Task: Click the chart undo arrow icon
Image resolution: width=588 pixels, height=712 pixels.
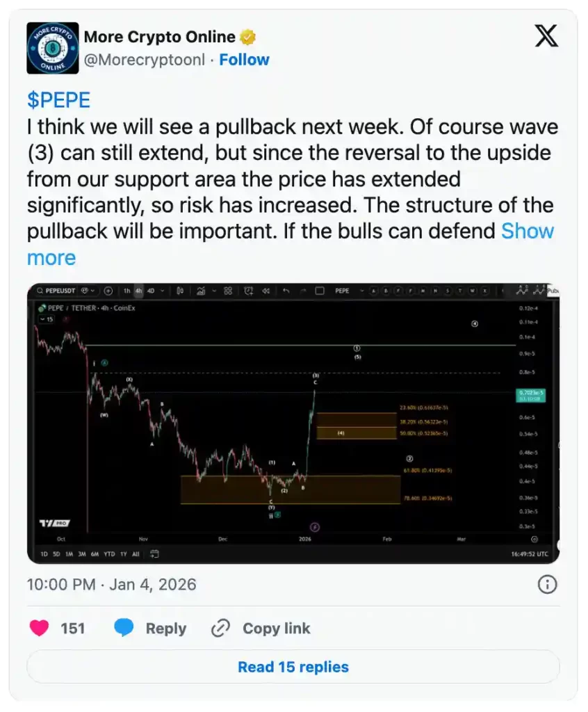Action: click(285, 291)
